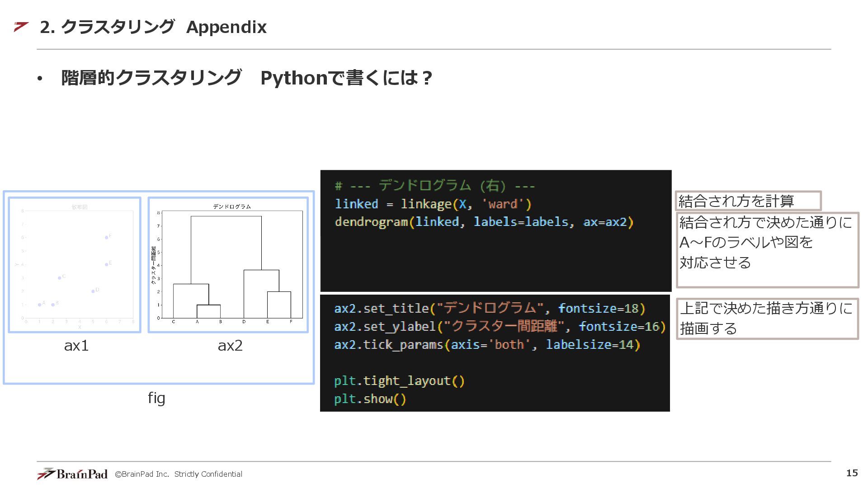Click the ax2.set_title code line
The width and height of the screenshot is (868, 488).
(490, 309)
